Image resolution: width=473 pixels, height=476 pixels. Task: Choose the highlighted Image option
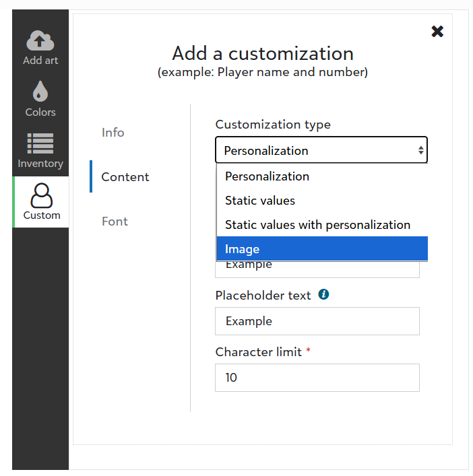click(x=243, y=249)
